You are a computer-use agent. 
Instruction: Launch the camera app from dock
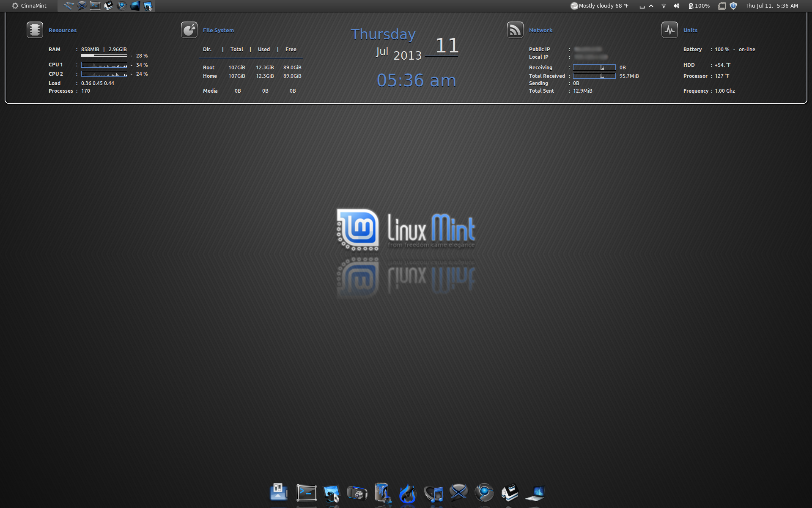357,493
